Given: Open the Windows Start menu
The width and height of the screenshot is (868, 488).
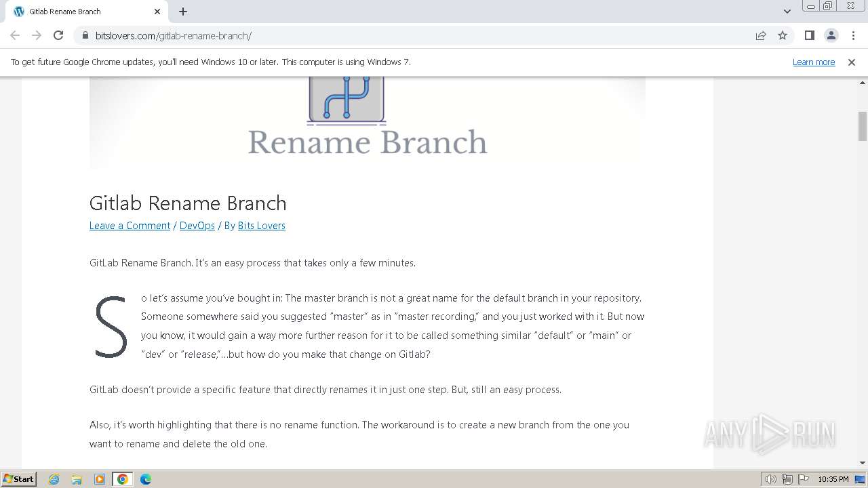Looking at the screenshot, I should click(x=19, y=479).
